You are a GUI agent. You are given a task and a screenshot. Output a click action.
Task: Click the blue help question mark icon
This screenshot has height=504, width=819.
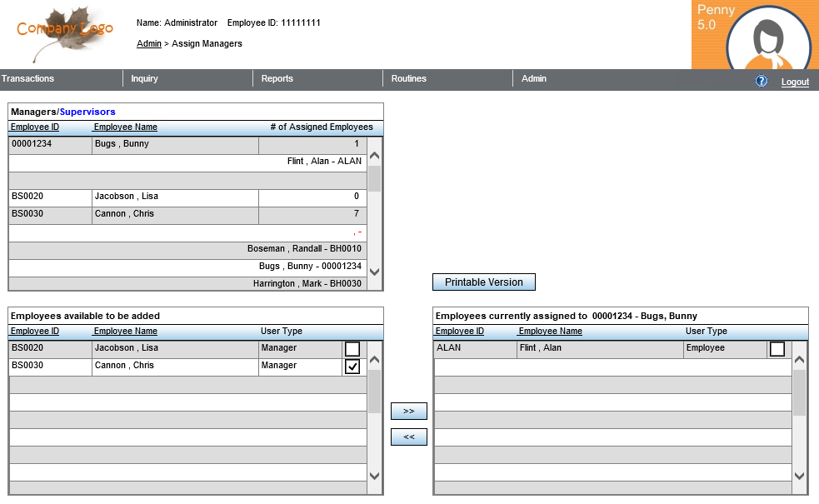click(x=761, y=81)
